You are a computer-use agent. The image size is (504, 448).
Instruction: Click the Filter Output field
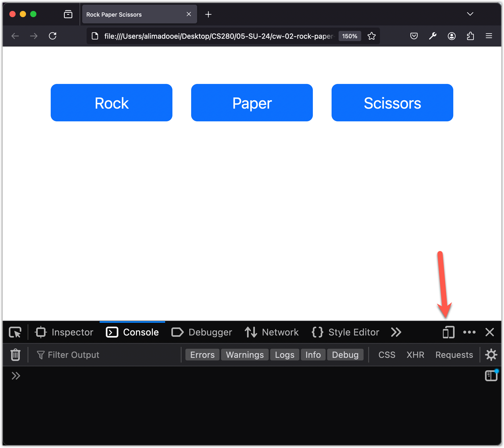104,355
